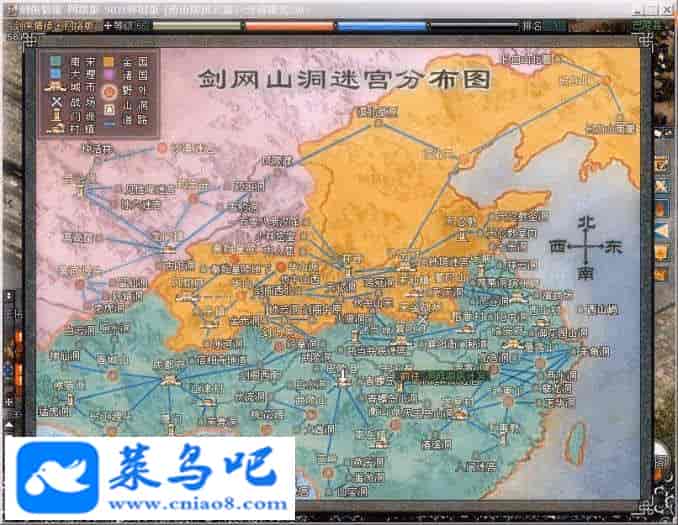The height and width of the screenshot is (525, 678).
Task: Click the 南 south compass label
Action: tap(585, 273)
